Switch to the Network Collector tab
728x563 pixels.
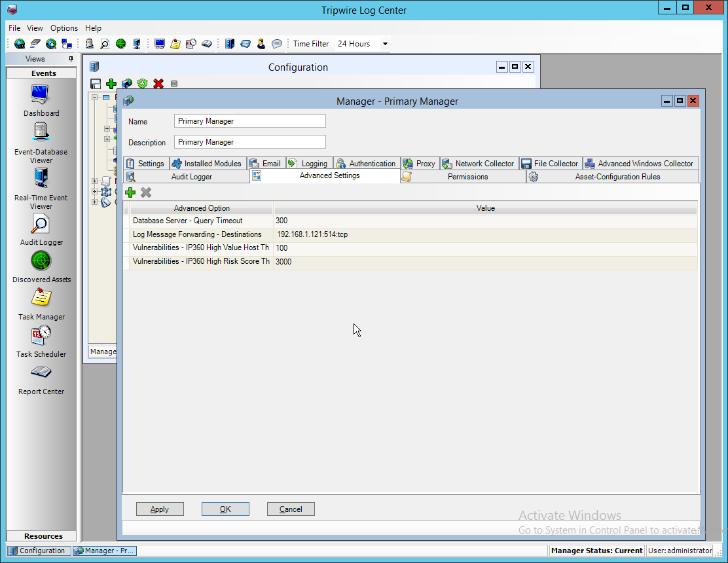pyautogui.click(x=480, y=164)
